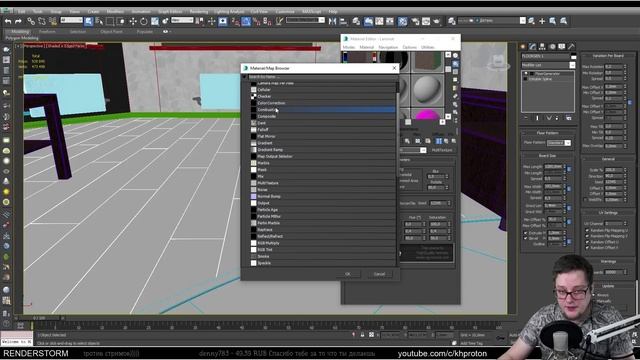Open the Create tab in command panel
640x360 pixels.
[523, 47]
